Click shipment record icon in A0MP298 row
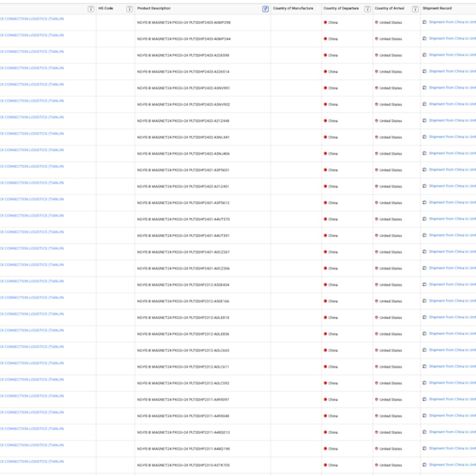The image size is (476, 476). pos(424,22)
